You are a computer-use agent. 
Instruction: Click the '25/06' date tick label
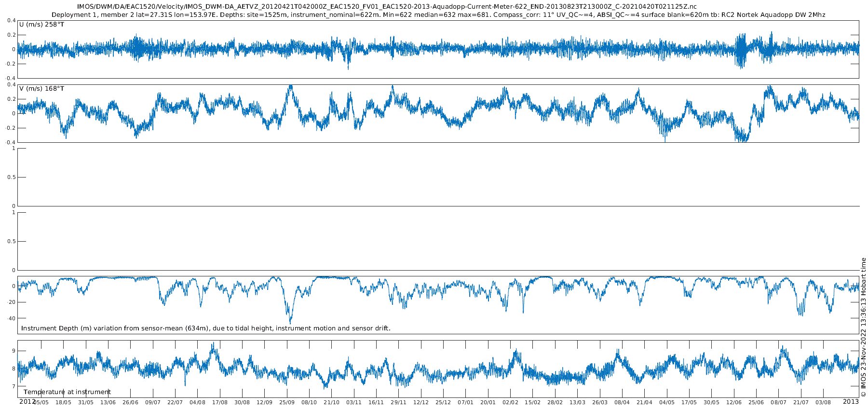pos(756,403)
